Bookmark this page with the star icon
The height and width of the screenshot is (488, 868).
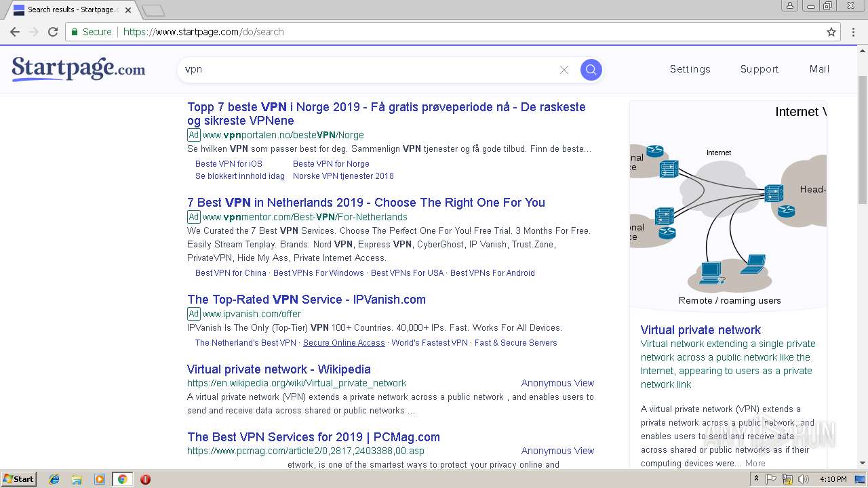click(x=831, y=32)
